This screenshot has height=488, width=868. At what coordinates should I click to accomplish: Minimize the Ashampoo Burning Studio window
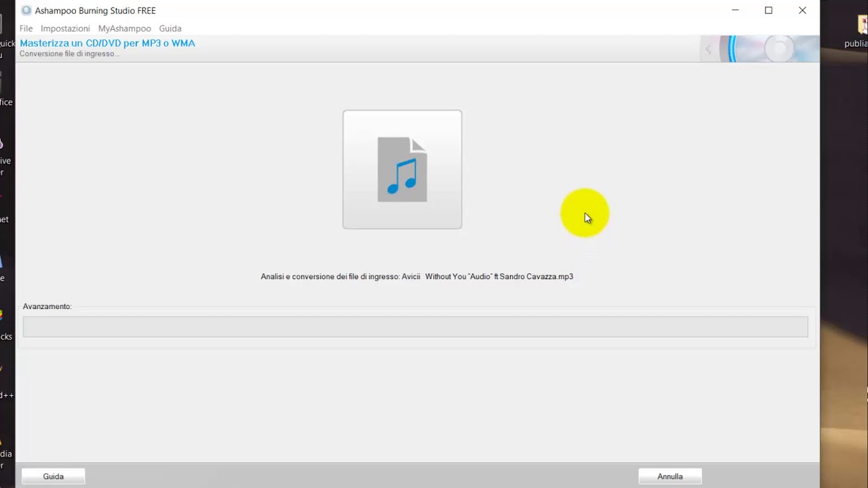735,10
